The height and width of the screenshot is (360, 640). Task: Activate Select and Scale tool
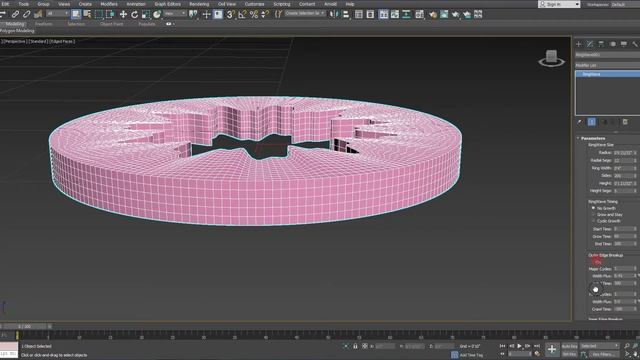146,14
